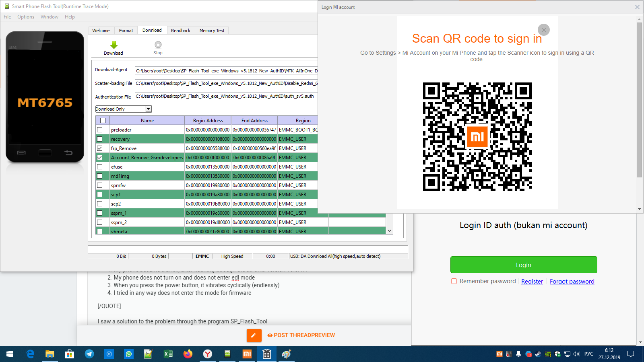The height and width of the screenshot is (362, 644).
Task: Open the volume control tray icon
Action: tap(576, 354)
